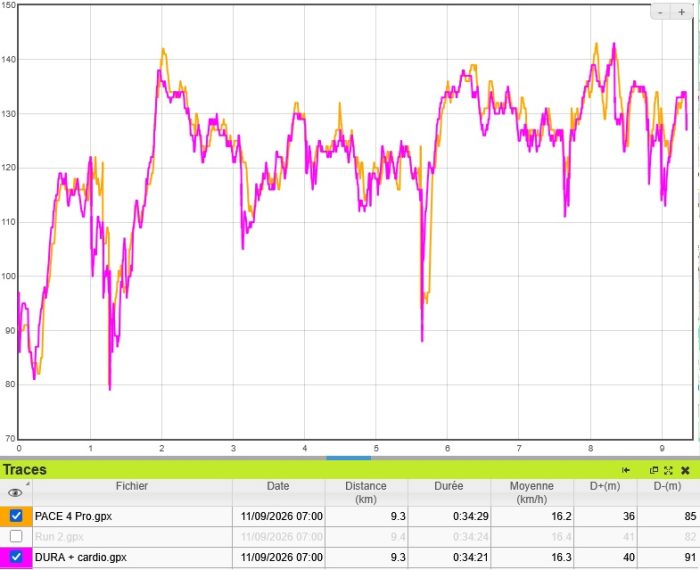The height and width of the screenshot is (570, 700).
Task: Click the blue splitter handle above Traces
Action: (349, 458)
